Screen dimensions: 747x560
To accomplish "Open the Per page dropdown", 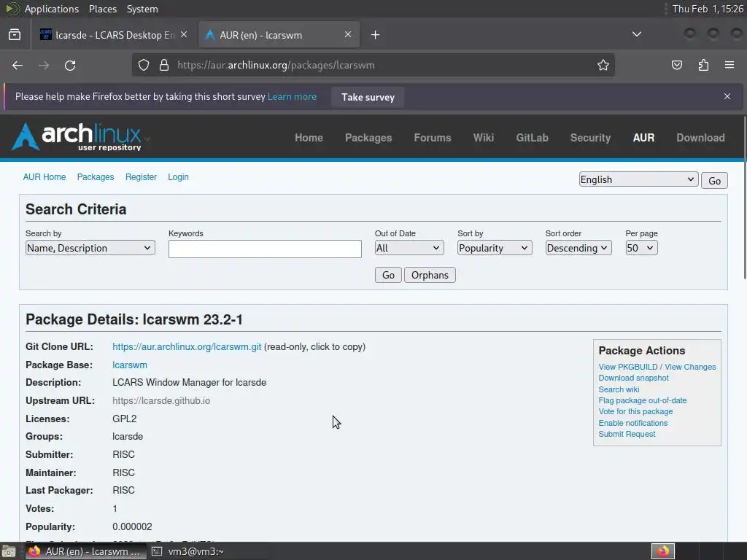I will (x=641, y=248).
